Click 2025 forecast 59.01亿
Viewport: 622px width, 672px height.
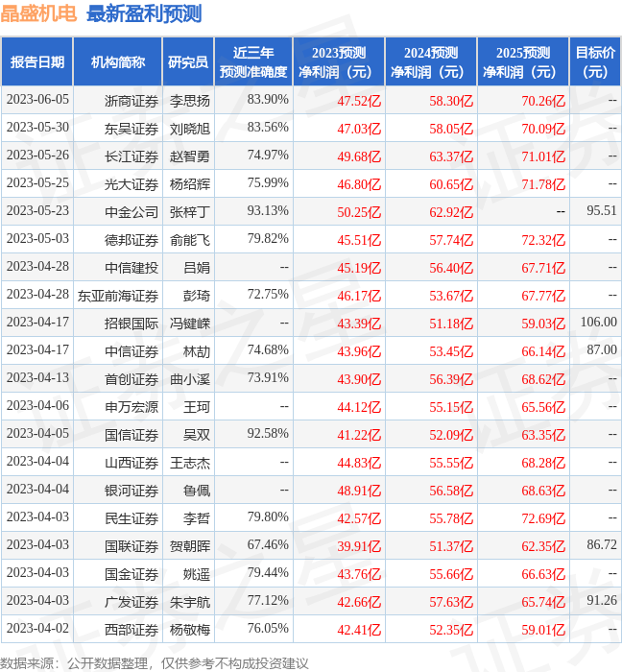543,631
